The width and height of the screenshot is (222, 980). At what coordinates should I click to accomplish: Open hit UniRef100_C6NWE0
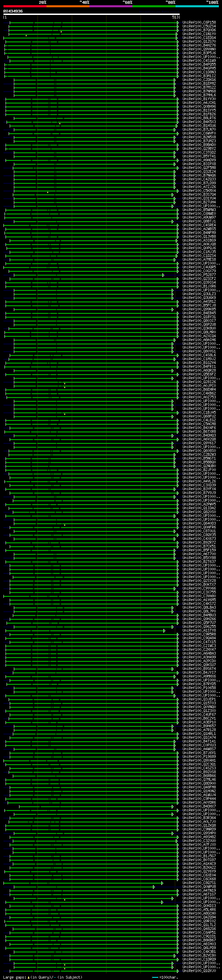(199, 213)
